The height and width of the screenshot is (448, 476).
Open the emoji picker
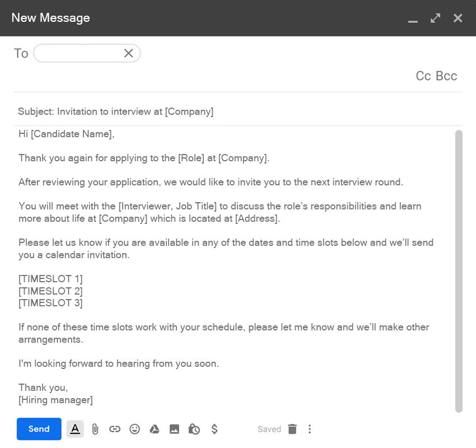pos(134,429)
